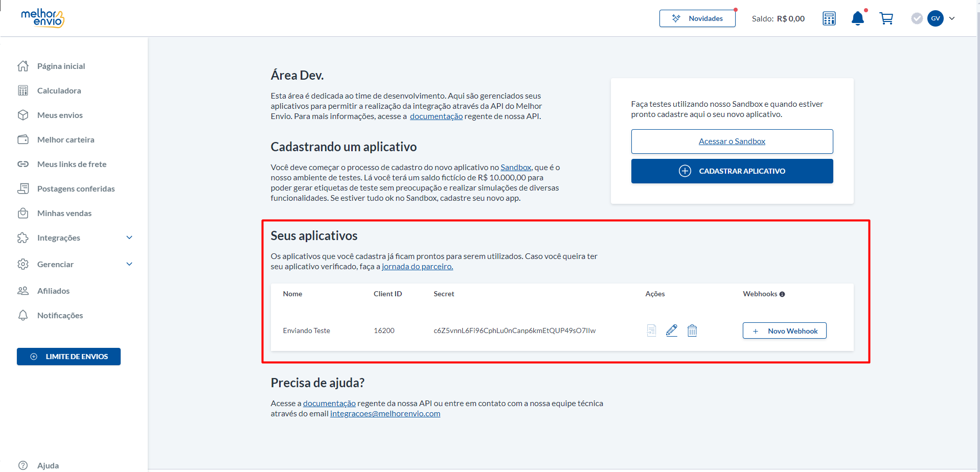Click CADASTRAR APLICATIVO button
The height and width of the screenshot is (472, 980).
(732, 171)
